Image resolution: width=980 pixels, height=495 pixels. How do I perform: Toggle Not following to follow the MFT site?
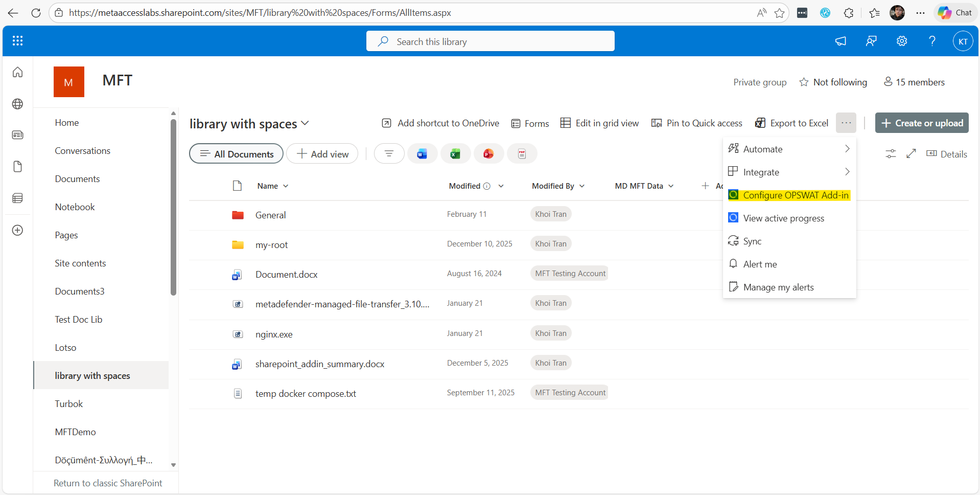(x=833, y=82)
